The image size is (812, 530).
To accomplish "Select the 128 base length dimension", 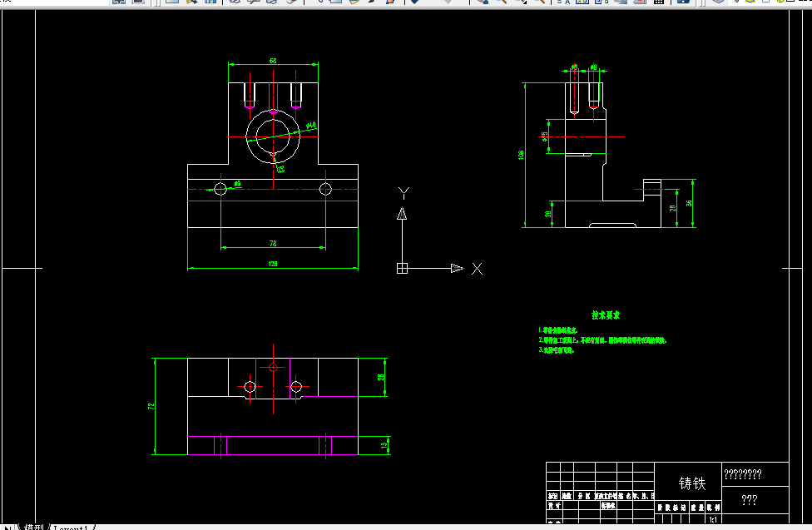I will pos(273,264).
